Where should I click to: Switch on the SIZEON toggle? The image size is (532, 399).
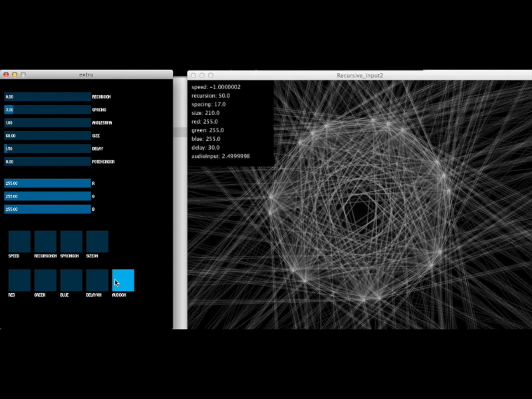[97, 241]
